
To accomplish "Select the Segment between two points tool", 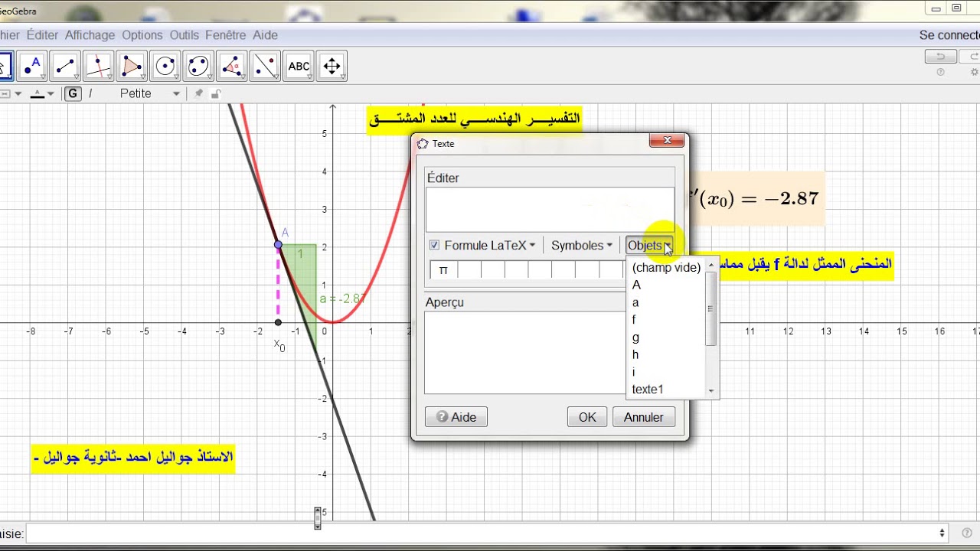I will (65, 67).
